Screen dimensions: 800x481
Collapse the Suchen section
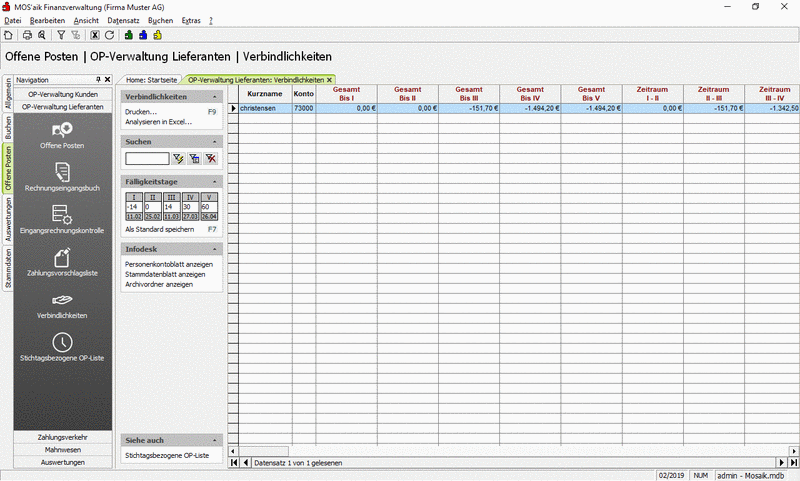(214, 142)
